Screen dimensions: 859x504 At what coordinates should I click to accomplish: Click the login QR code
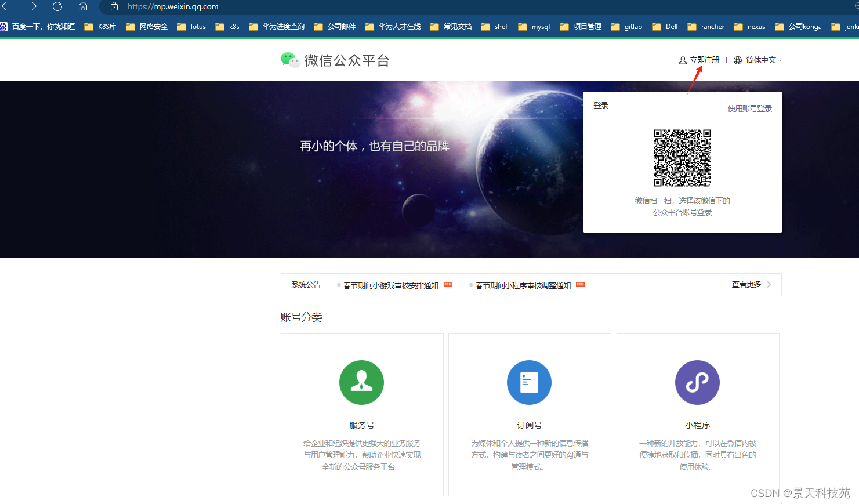click(x=682, y=158)
